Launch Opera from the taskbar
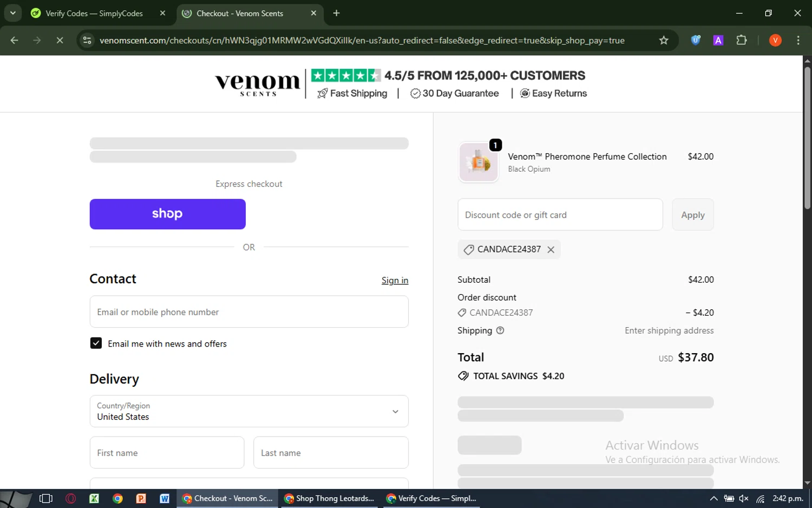This screenshot has height=508, width=812. [x=70, y=498]
